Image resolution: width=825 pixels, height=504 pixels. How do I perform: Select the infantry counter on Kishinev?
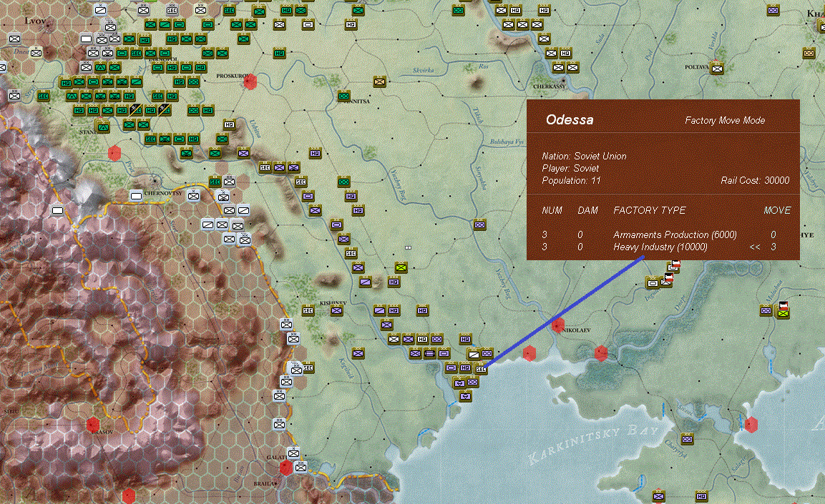pyautogui.click(x=336, y=310)
